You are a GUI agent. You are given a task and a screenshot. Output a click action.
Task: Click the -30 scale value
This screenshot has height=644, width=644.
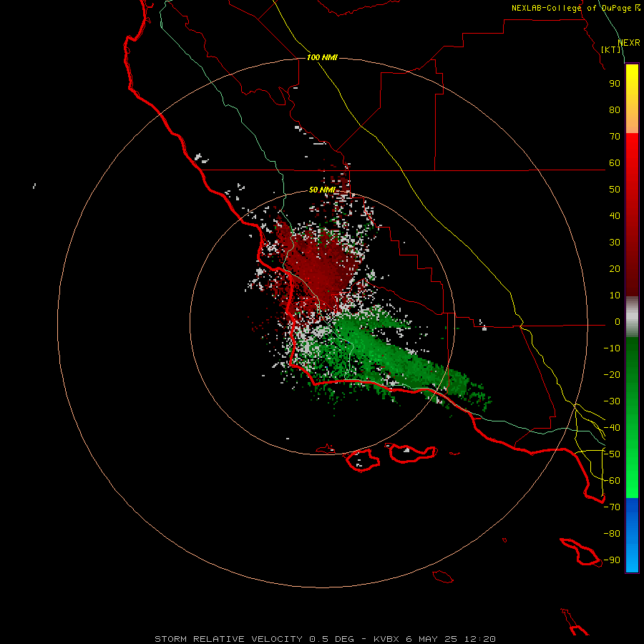pos(612,401)
